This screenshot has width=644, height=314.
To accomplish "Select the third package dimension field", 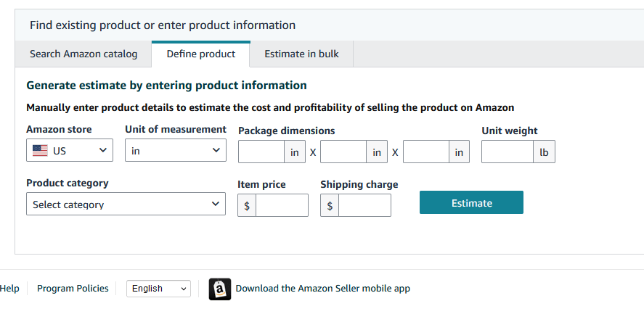I will coord(426,152).
